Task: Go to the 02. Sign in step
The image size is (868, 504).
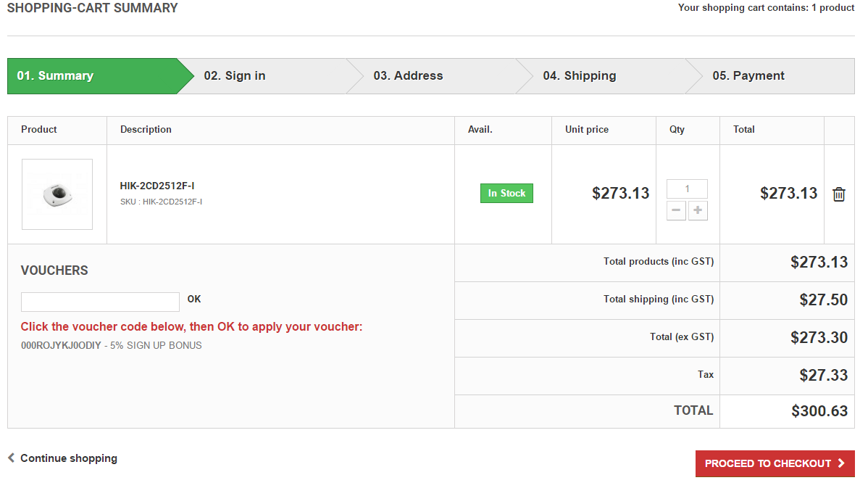Action: 235,76
